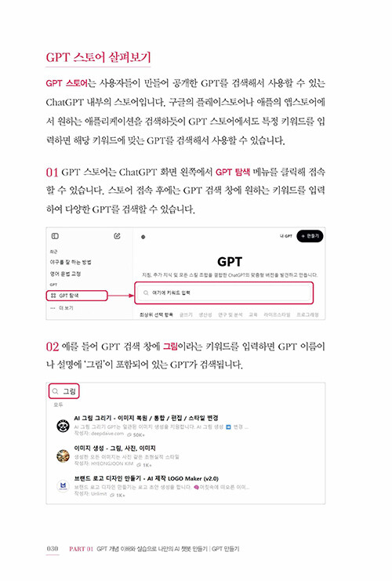Click the 브랜드 로고 디자인 GPT logo icon
Image resolution: width=392 pixels, height=581 pixels.
(x=63, y=486)
